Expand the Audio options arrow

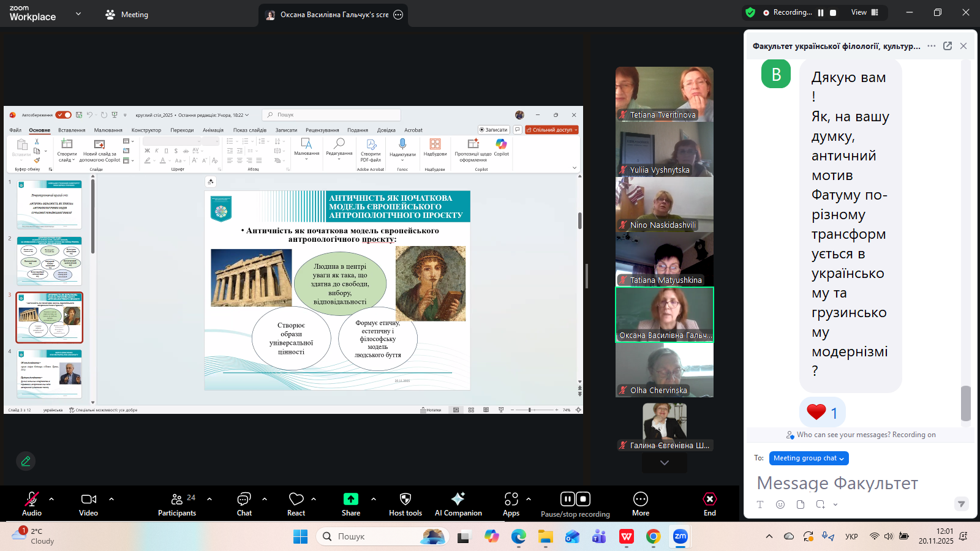pos(51,499)
